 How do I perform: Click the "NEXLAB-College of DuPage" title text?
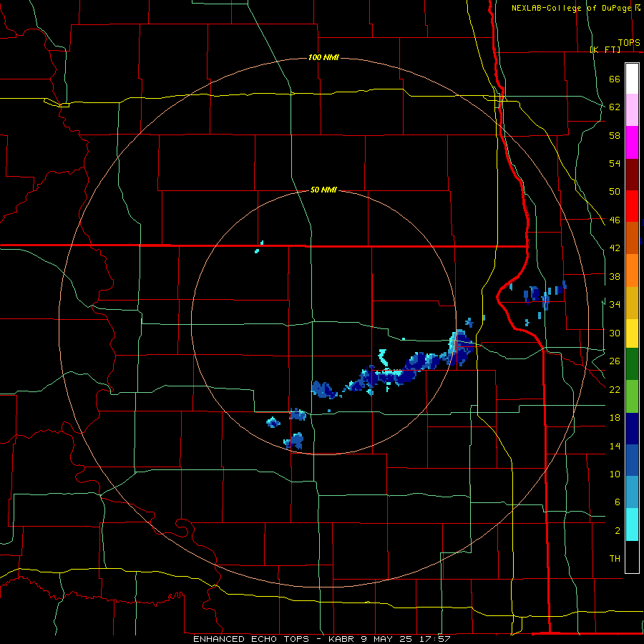click(x=572, y=8)
